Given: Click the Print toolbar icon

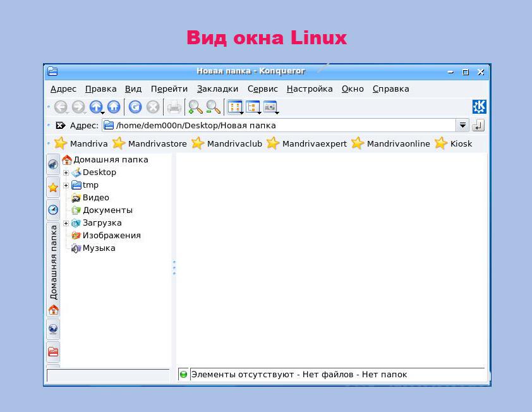Looking at the screenshot, I should pyautogui.click(x=174, y=107).
